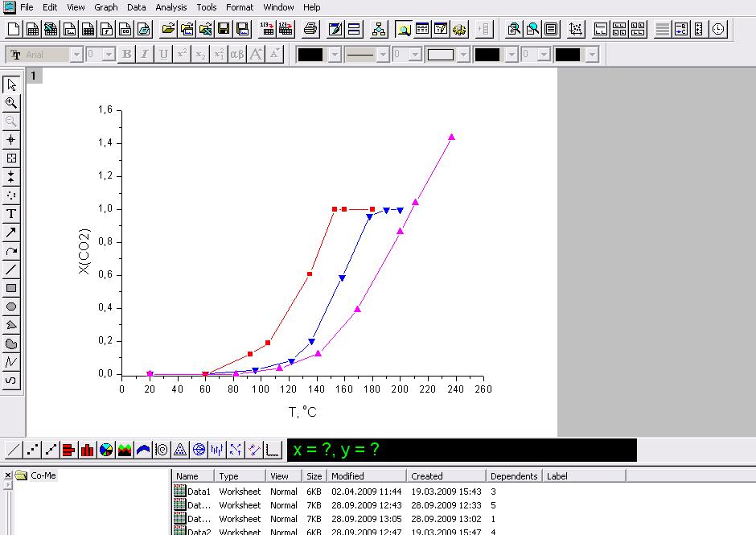
Task: Select the Text tool in side toolbar
Action: point(11,214)
